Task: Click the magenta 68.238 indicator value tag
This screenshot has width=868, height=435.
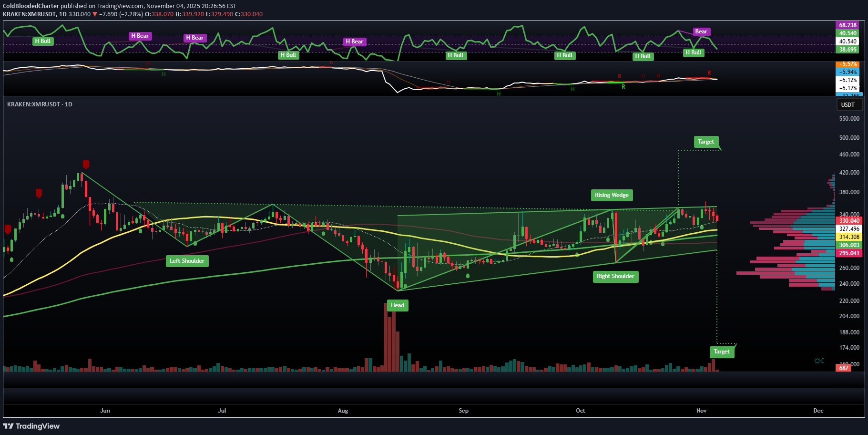Action: [x=848, y=25]
